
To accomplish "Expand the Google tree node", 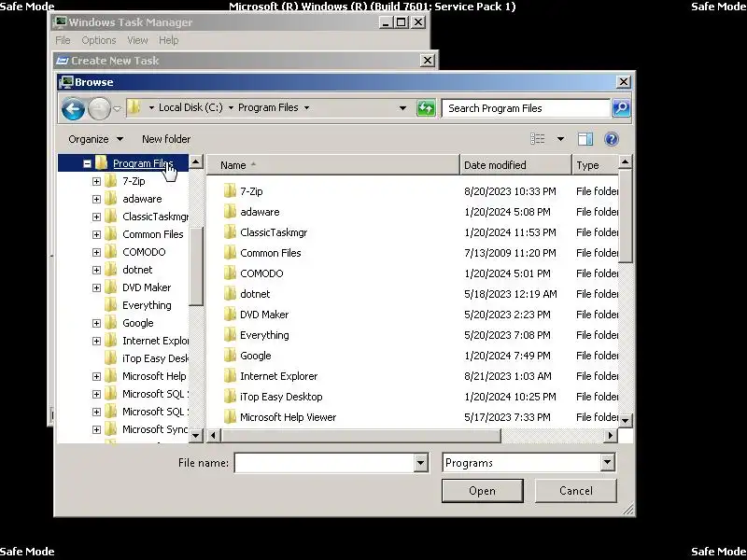I will 96,323.
